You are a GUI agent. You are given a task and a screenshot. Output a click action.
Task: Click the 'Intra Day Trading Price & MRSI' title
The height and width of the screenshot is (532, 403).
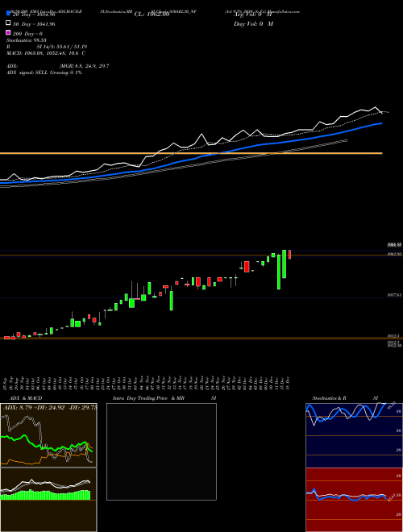point(164,398)
